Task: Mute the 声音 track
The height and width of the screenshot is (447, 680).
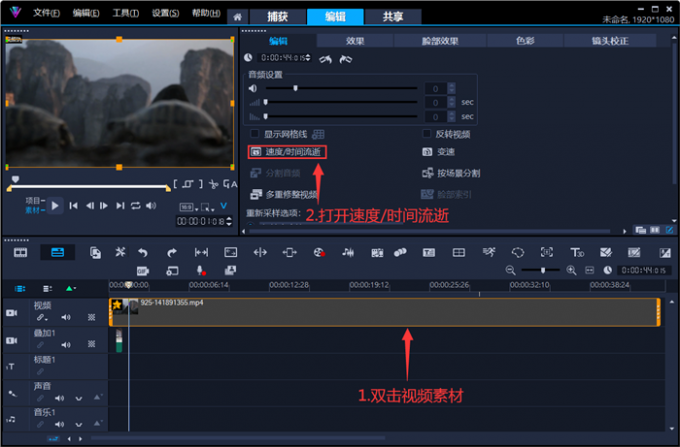Action: click(x=59, y=398)
